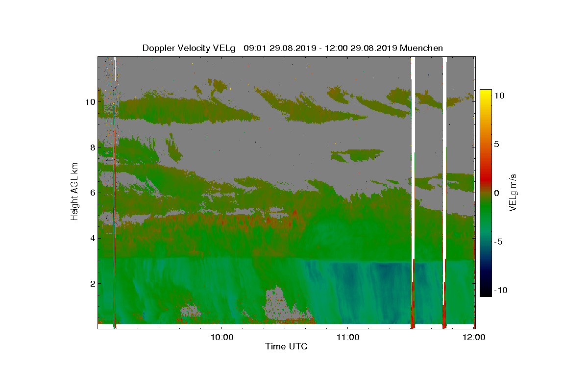The width and height of the screenshot is (588, 392).
Task: Click the height axis label '8'
Action: click(92, 147)
